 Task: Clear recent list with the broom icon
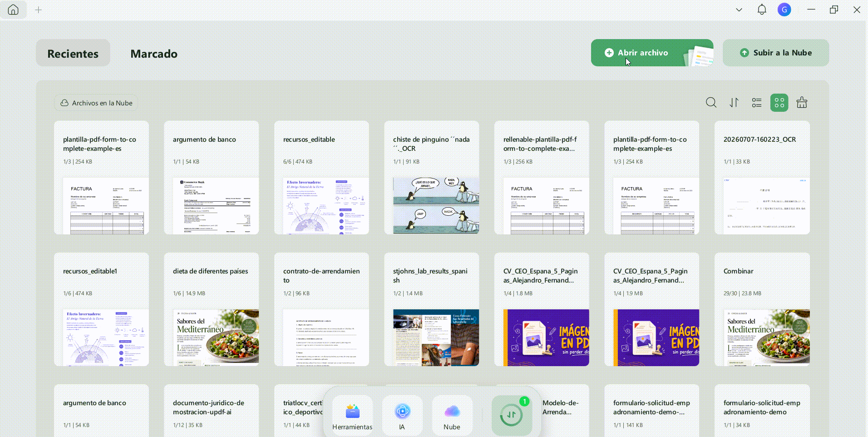802,103
